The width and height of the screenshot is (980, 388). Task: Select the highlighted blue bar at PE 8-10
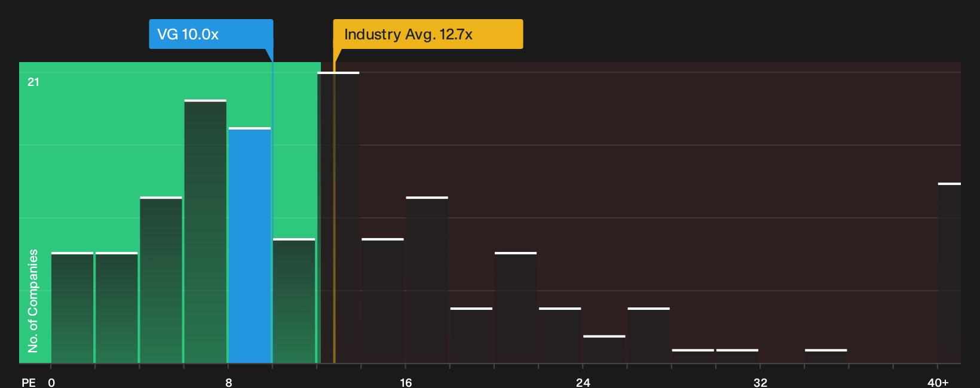click(250, 245)
